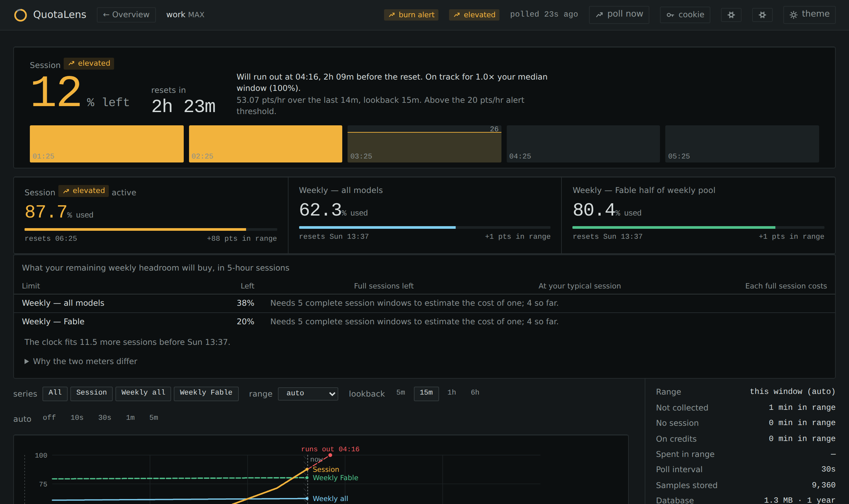Image resolution: width=849 pixels, height=504 pixels.
Task: Click elevated badge in the 87.7% used card
Action: pos(84,191)
